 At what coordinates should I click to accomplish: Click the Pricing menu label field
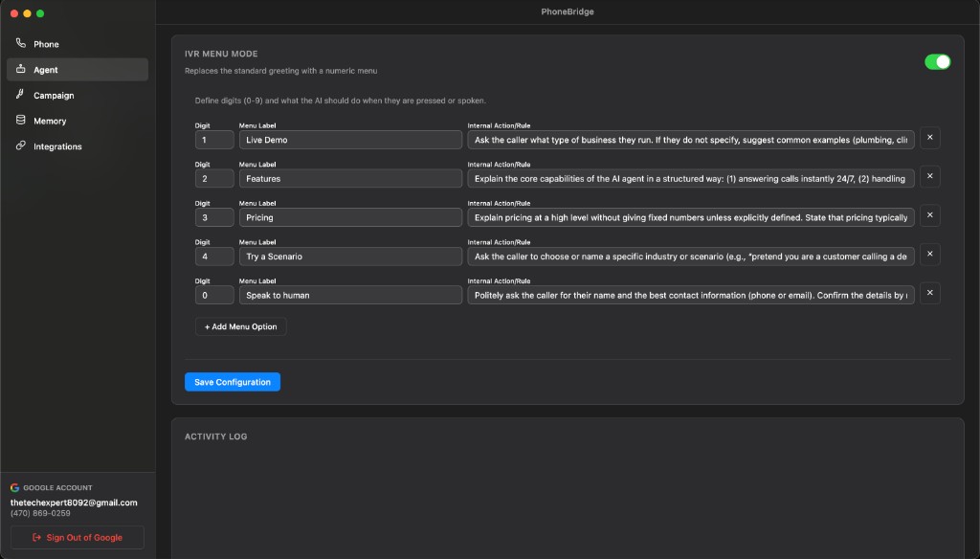pyautogui.click(x=350, y=217)
